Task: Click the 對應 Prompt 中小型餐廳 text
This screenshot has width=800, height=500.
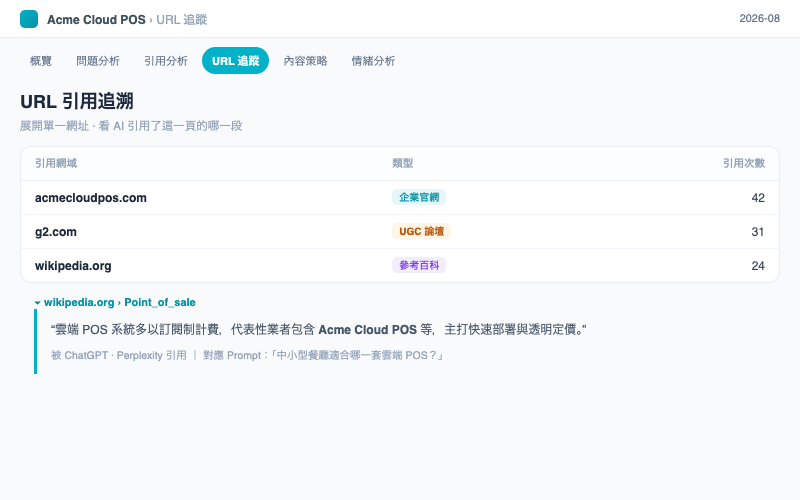Action: click(x=324, y=355)
